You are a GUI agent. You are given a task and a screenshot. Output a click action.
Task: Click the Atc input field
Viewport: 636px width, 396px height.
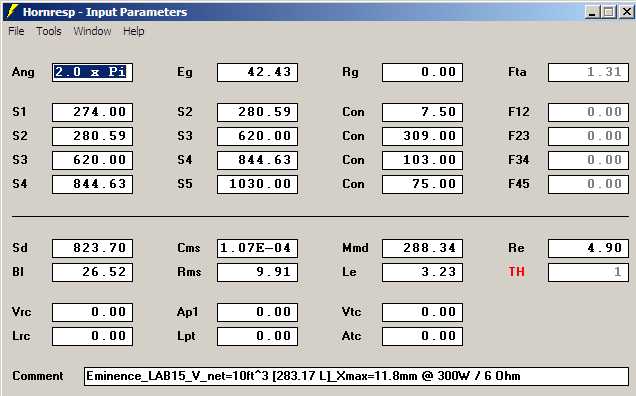click(422, 336)
